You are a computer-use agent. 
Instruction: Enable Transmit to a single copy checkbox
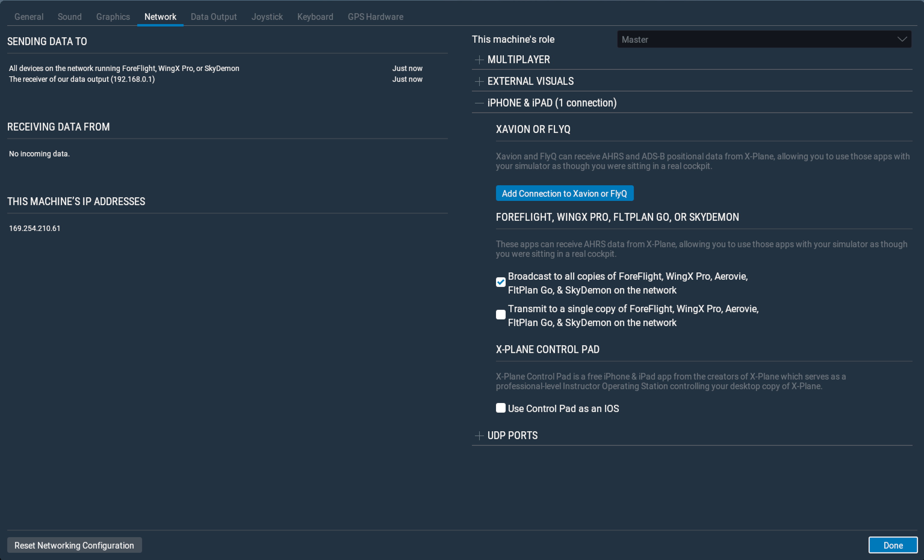coord(501,315)
